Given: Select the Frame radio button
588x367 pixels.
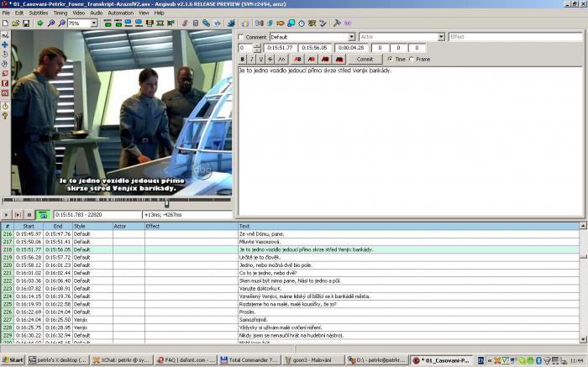Looking at the screenshot, I should (412, 60).
